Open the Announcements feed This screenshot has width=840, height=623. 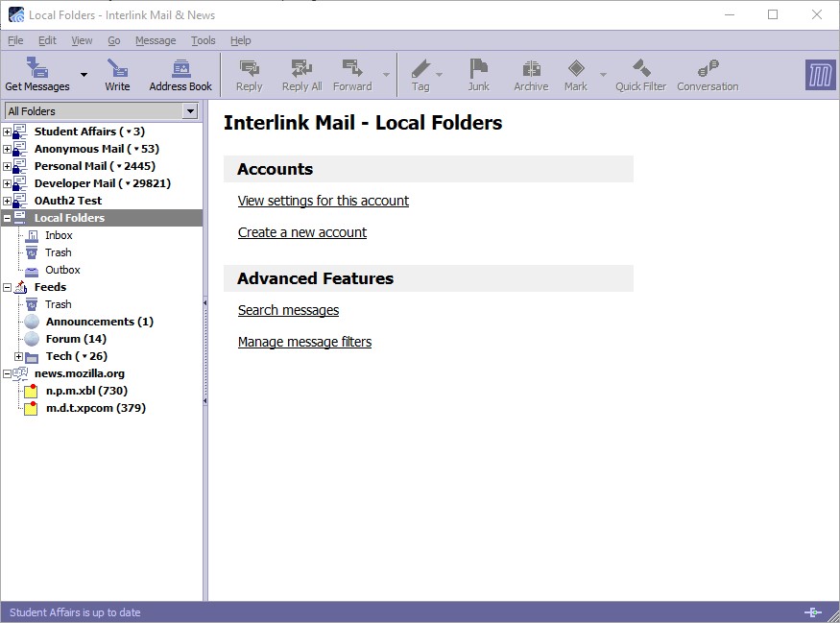(100, 322)
